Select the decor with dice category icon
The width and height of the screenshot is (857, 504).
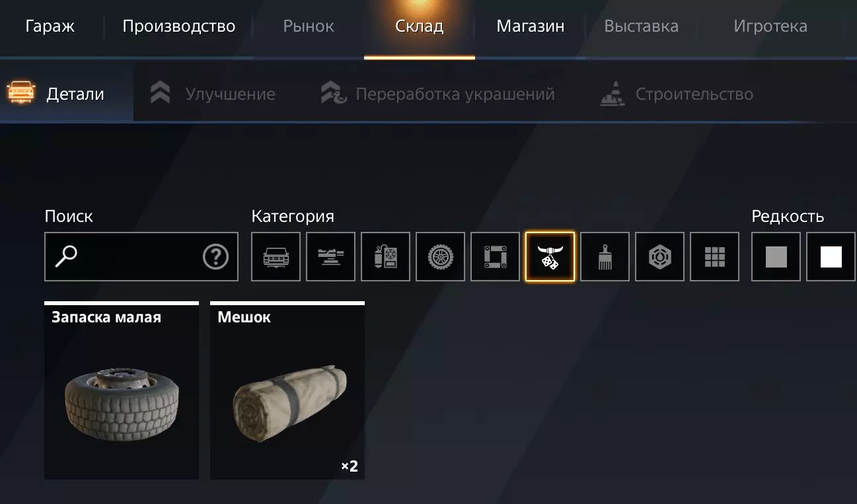click(550, 256)
